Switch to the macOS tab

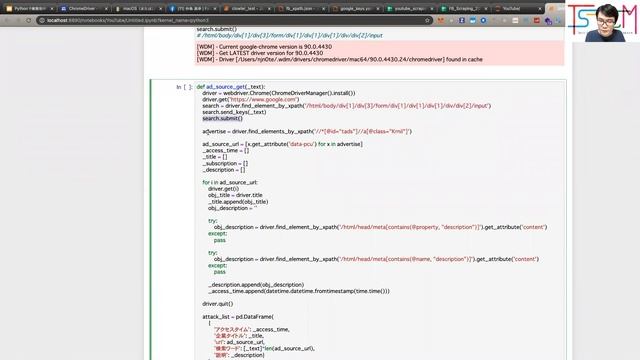137,8
